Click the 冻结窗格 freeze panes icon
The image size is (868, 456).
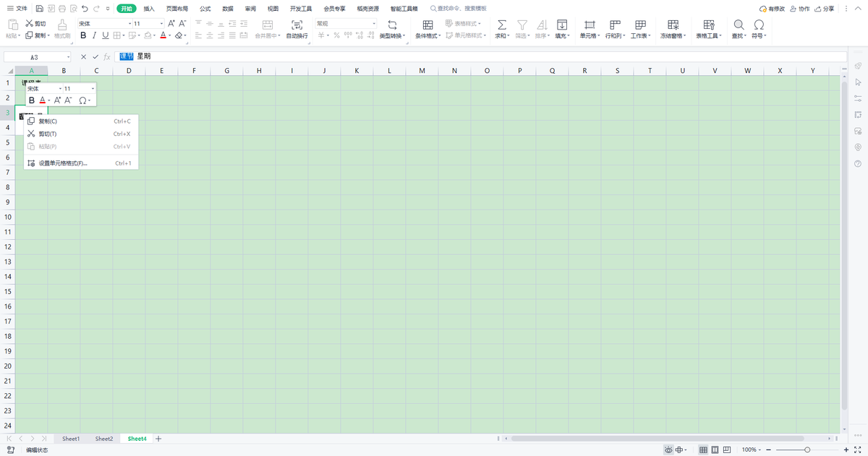673,25
